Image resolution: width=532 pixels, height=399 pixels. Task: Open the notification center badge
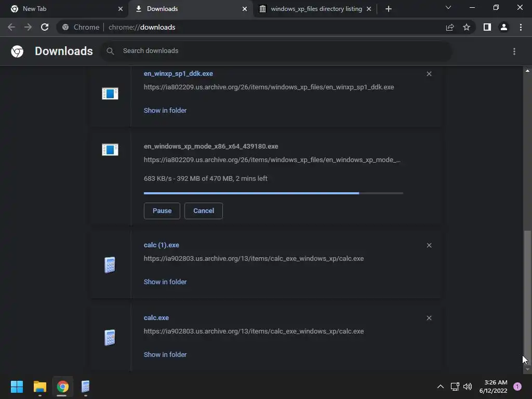pos(517,387)
